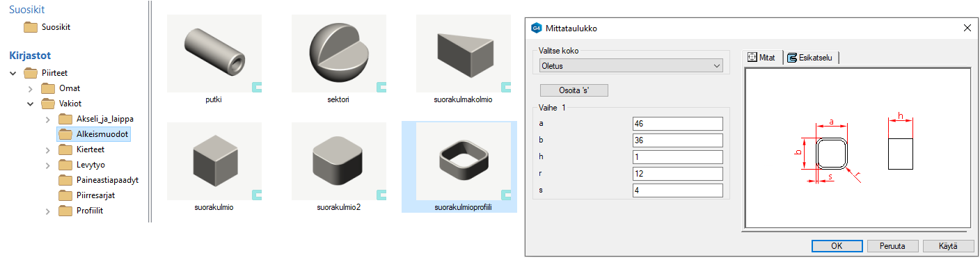Screen dimensions: 980x260
Task: Switch to the Mitat tab
Action: (763, 58)
